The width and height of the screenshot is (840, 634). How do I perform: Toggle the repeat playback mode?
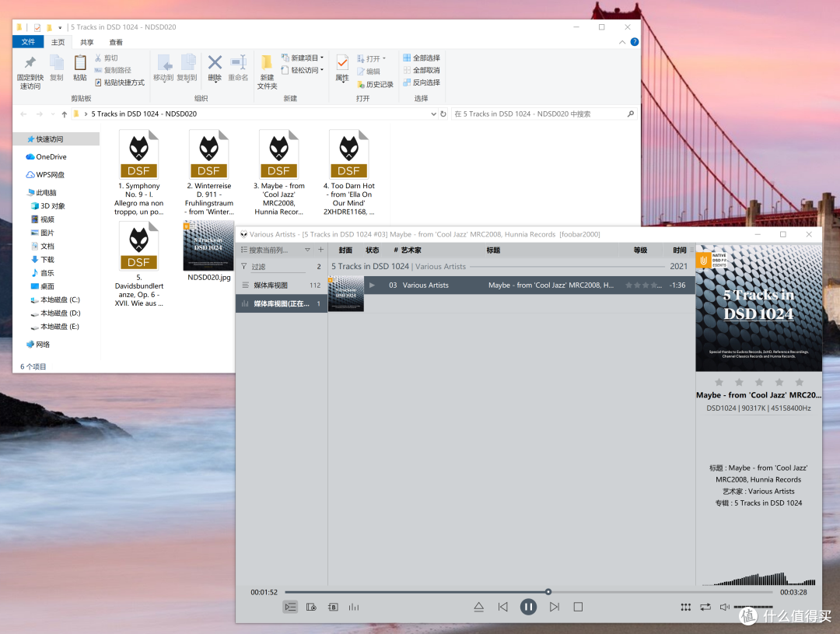(x=705, y=607)
